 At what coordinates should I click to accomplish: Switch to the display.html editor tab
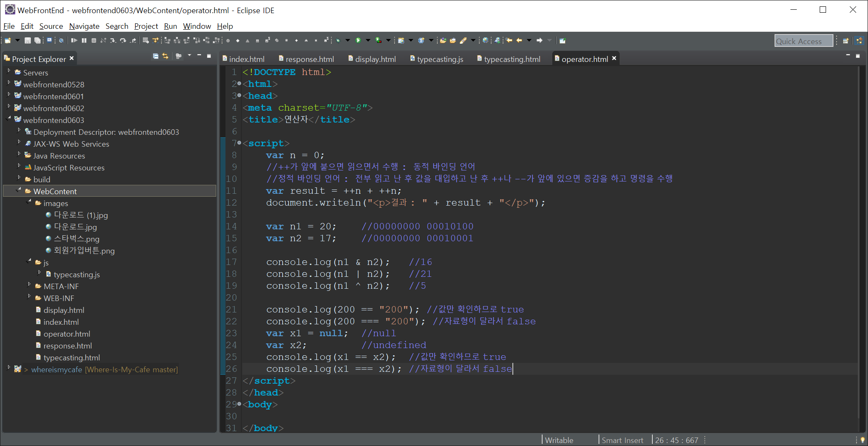(x=372, y=59)
